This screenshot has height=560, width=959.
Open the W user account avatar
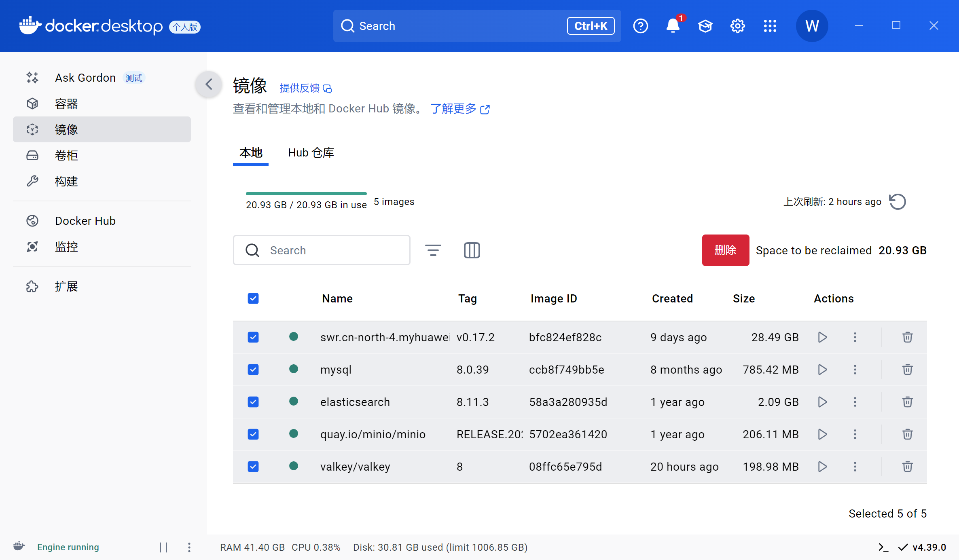point(812,26)
